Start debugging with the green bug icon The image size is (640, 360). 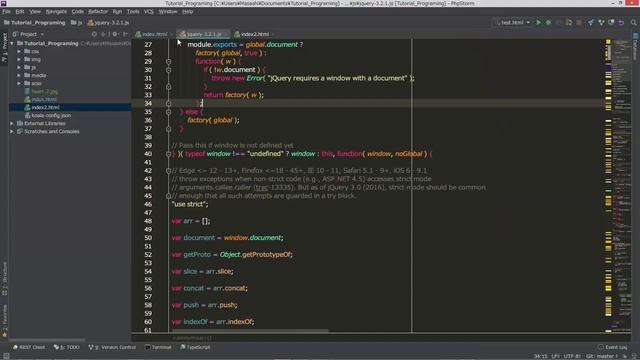point(549,22)
